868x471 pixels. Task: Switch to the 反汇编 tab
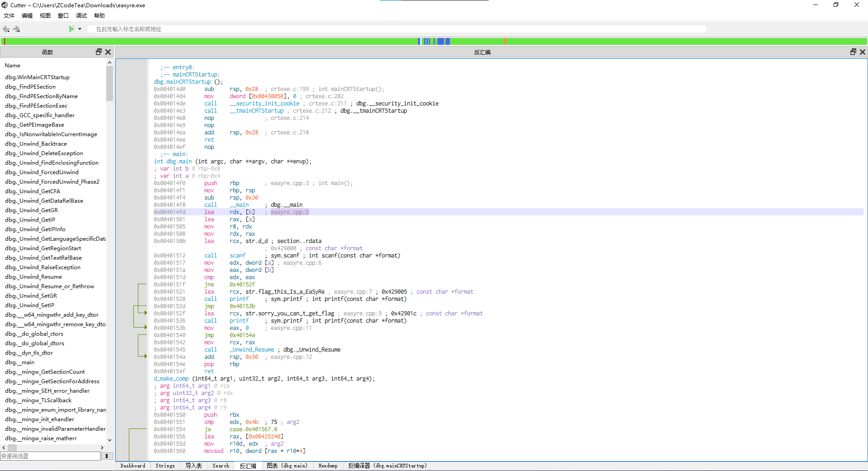coord(248,466)
